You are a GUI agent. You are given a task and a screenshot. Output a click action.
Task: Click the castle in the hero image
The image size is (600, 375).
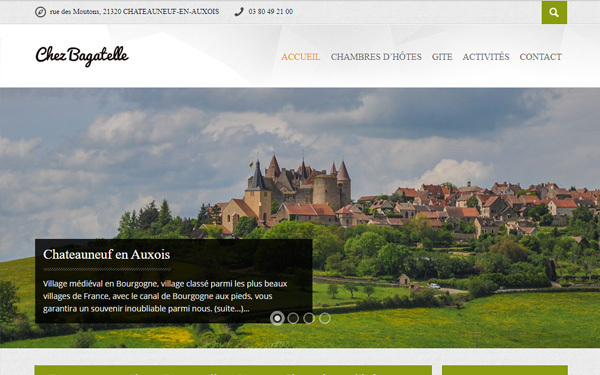click(x=299, y=184)
